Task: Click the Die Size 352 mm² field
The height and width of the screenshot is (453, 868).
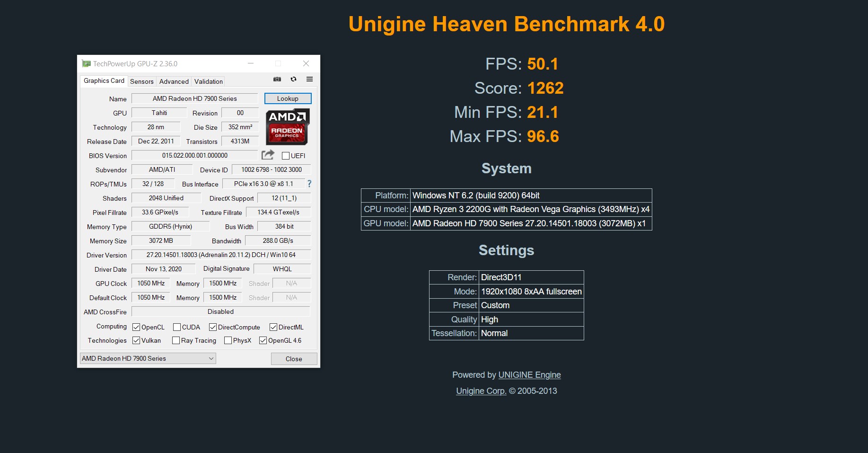Action: pos(240,127)
